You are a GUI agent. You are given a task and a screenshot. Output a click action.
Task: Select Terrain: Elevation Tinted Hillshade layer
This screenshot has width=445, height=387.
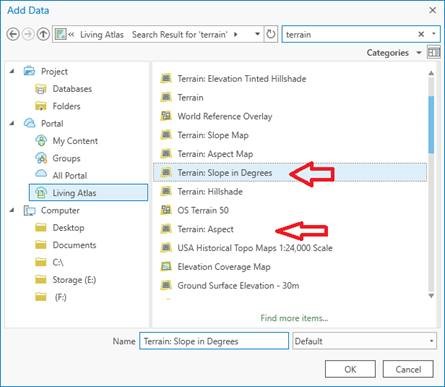[241, 79]
